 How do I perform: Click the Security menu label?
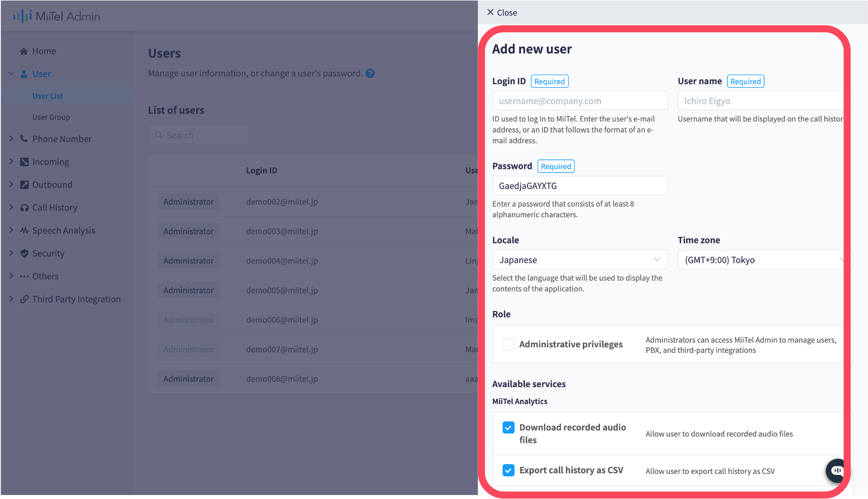(x=48, y=254)
